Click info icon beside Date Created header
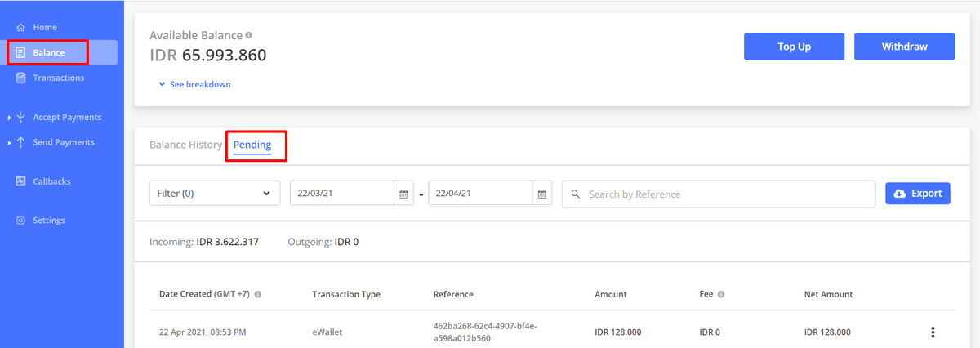980x348 pixels. (258, 294)
